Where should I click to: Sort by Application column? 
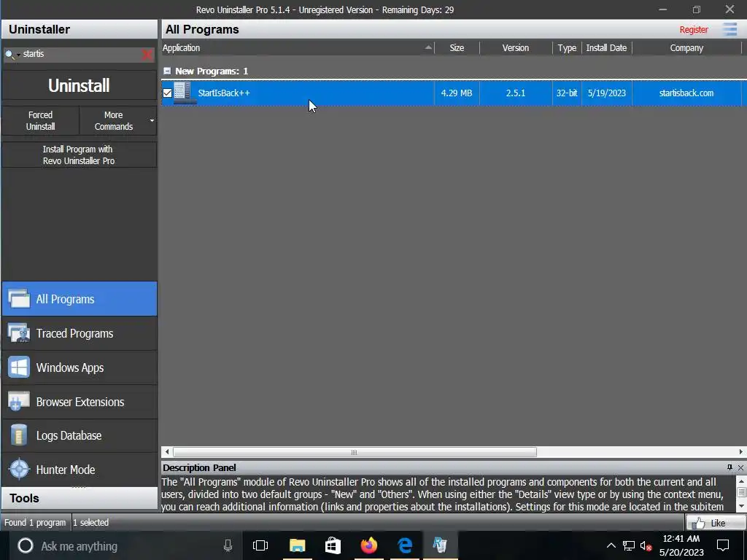pos(298,48)
